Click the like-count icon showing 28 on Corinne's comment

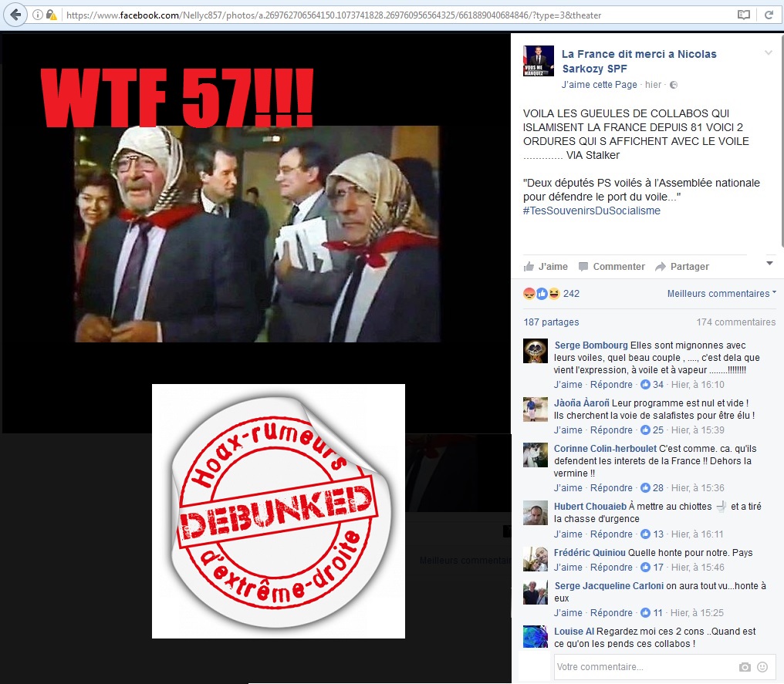[646, 488]
